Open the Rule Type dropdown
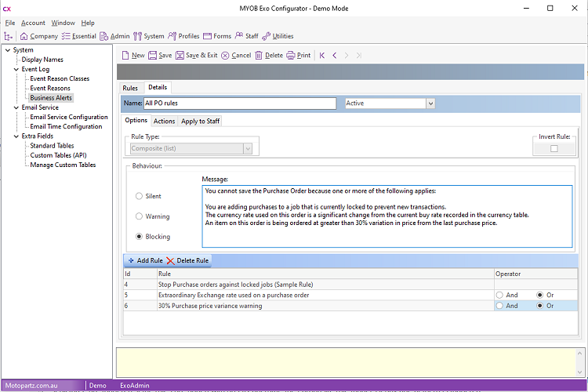The width and height of the screenshot is (588, 392). [x=248, y=148]
